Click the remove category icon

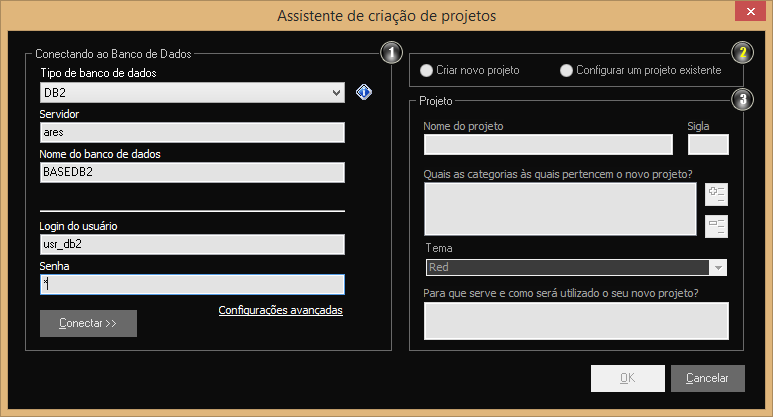(716, 226)
